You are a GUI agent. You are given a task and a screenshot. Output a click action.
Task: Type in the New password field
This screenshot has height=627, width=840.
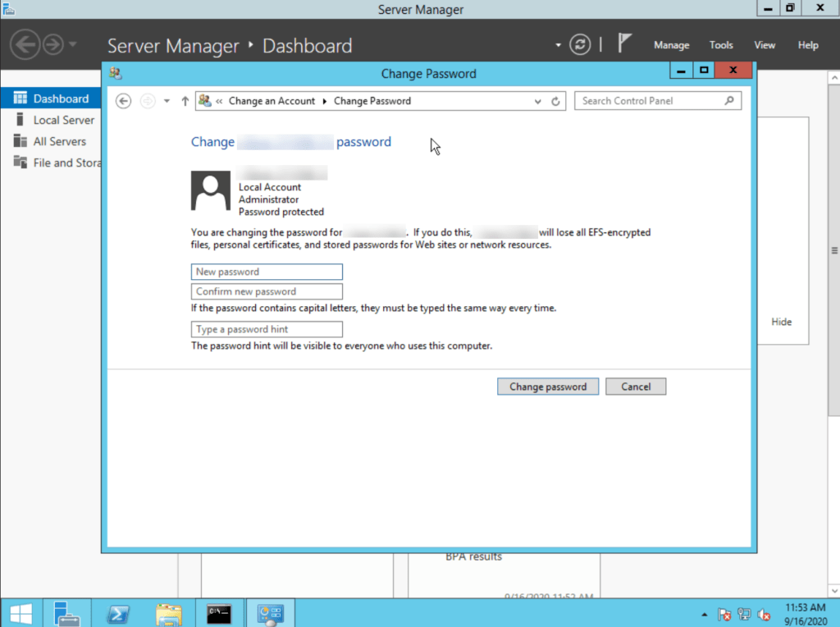pos(266,271)
